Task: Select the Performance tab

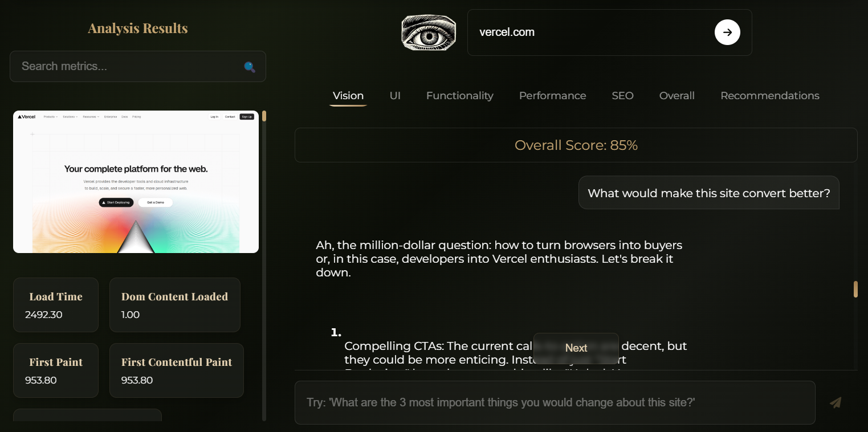Action: point(552,96)
